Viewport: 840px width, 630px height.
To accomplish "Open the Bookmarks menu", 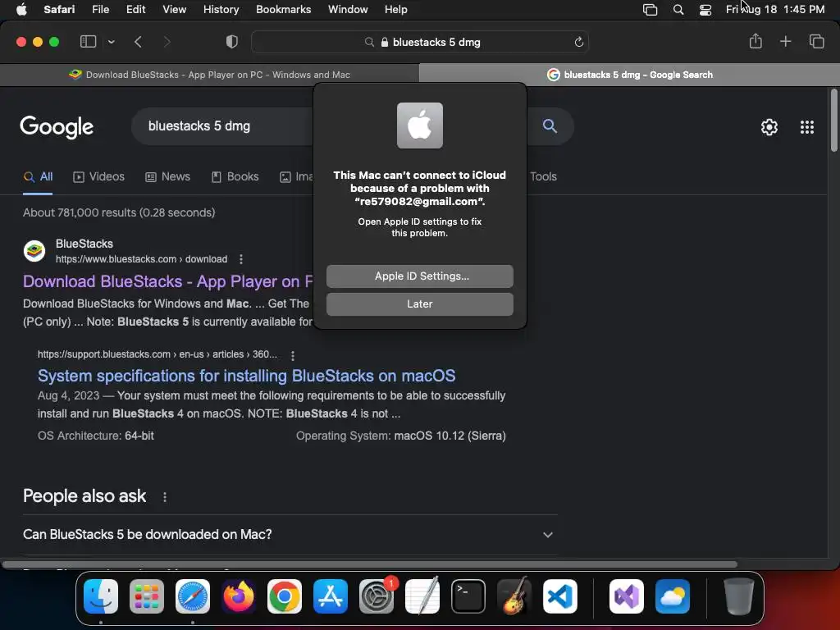I will (283, 9).
